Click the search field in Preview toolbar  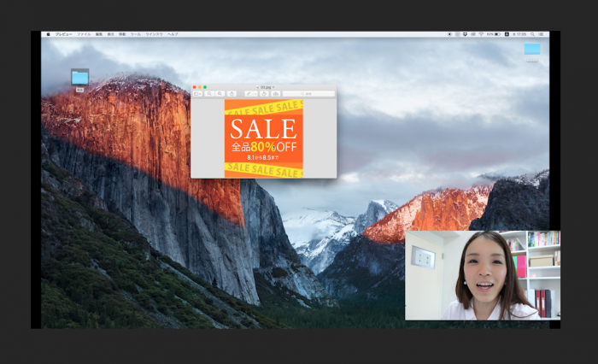(308, 93)
